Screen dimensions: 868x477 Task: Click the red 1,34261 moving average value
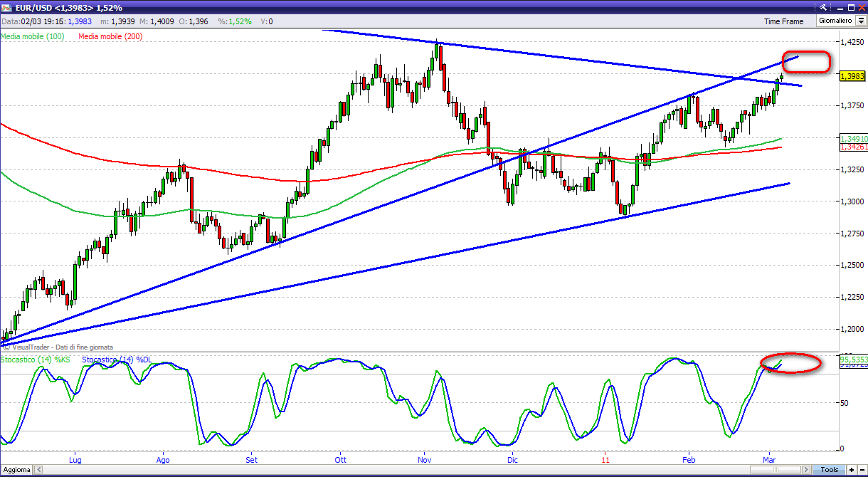(853, 147)
